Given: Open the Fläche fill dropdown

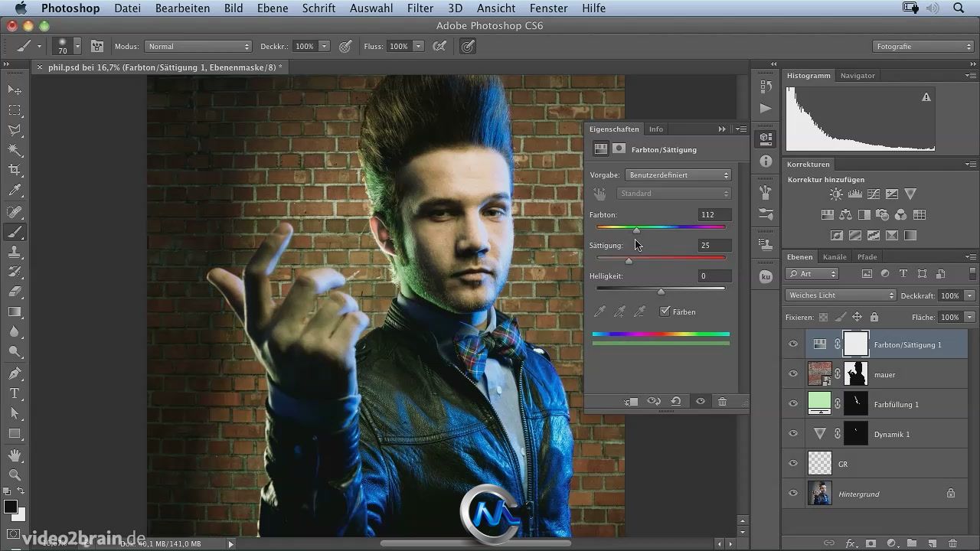Looking at the screenshot, I should 970,317.
